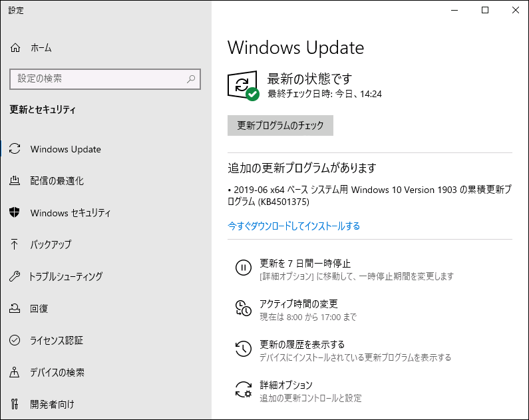Select 更新を 7 日間一時停止 option

(305, 263)
